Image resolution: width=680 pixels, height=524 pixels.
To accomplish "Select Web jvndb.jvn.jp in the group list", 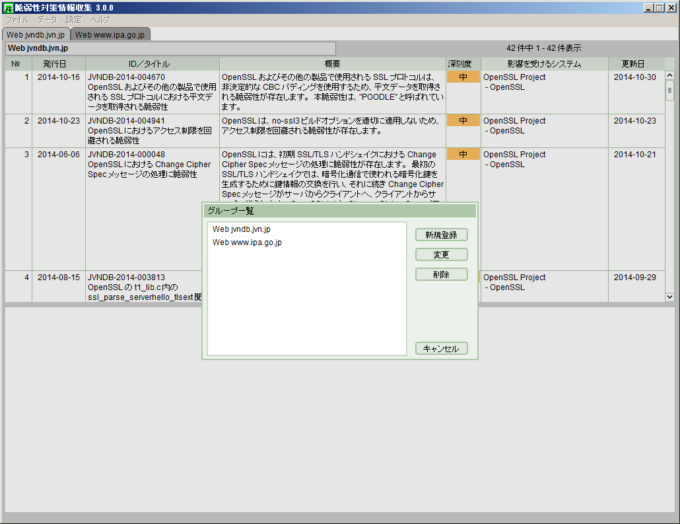I will 241,229.
